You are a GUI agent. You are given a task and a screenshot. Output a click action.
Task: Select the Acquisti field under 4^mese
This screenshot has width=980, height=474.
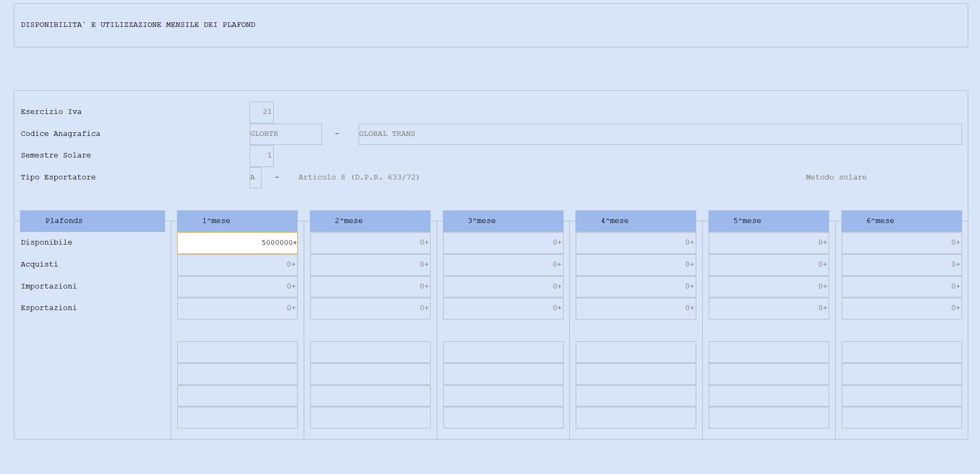tap(636, 265)
